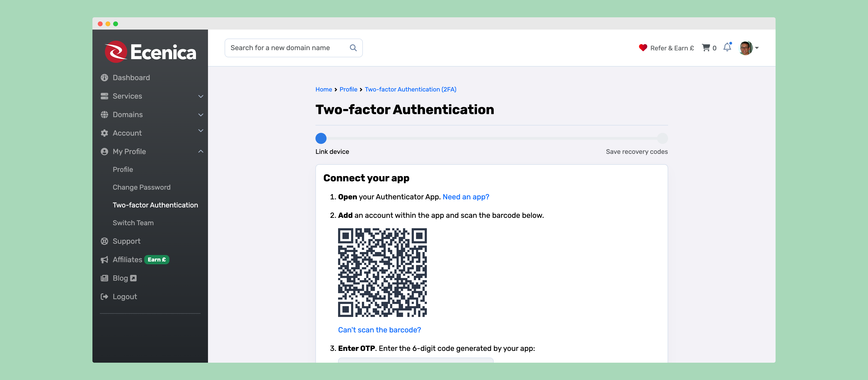Go to Profile breadcrumb link
This screenshot has height=380, width=868.
click(x=348, y=89)
